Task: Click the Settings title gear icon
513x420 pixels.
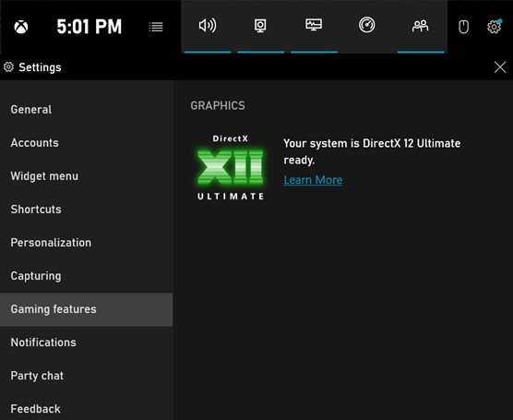Action: [8, 67]
